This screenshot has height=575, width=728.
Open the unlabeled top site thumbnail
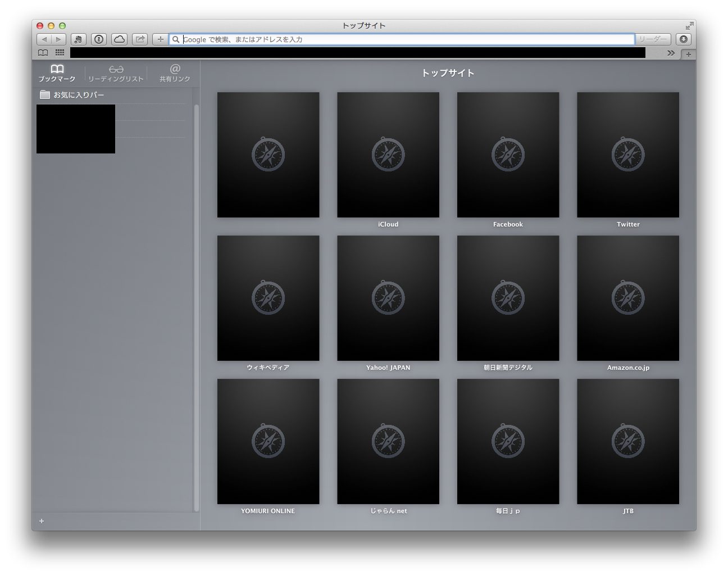pos(268,155)
